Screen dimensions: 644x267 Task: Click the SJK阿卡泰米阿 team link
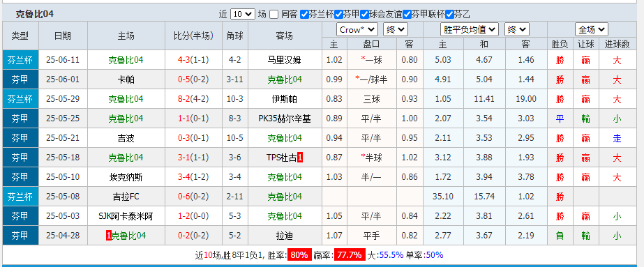[x=126, y=216]
